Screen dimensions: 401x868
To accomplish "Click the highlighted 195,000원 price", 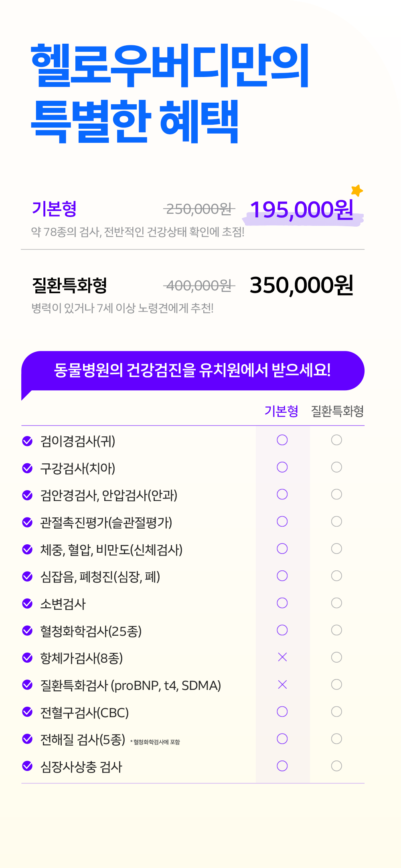I will point(302,210).
